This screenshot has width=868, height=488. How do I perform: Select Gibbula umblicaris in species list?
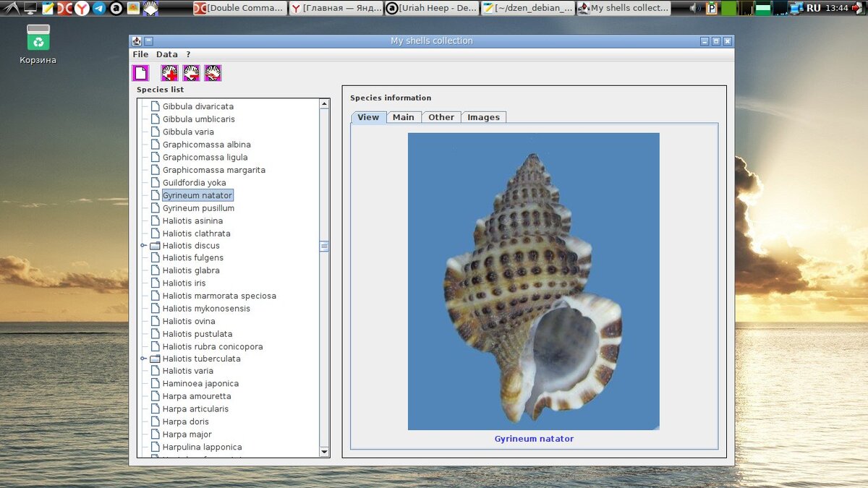click(x=199, y=119)
